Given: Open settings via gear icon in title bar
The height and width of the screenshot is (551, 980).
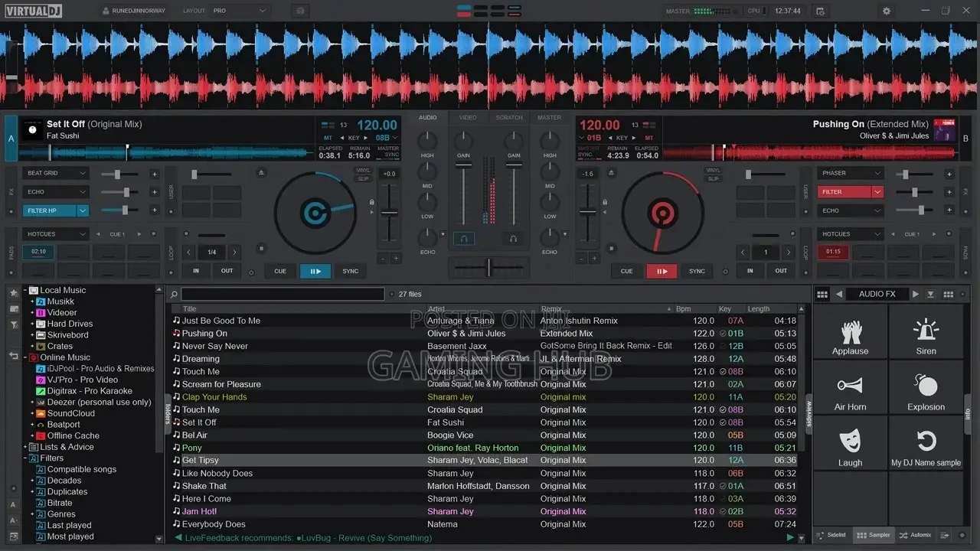Looking at the screenshot, I should 887,11.
